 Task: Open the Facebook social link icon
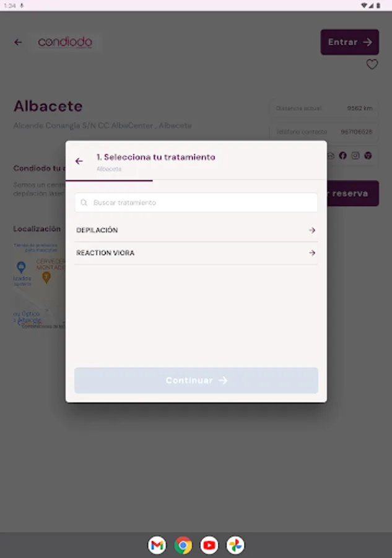pos(343,156)
